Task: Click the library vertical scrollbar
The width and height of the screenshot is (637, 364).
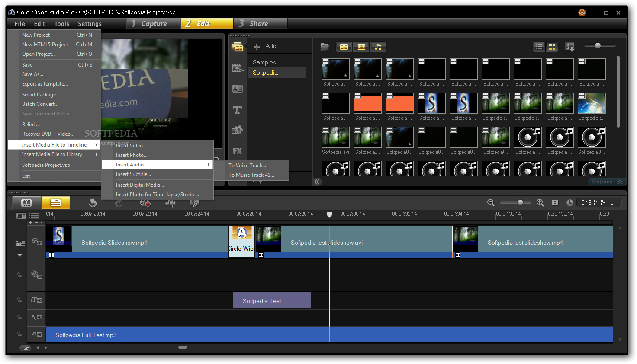Action: pyautogui.click(x=618, y=91)
